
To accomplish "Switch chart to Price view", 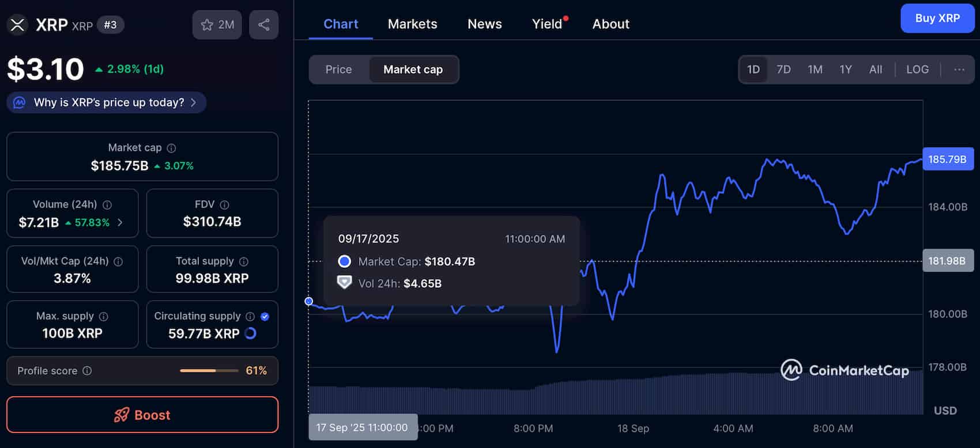I will click(x=338, y=70).
